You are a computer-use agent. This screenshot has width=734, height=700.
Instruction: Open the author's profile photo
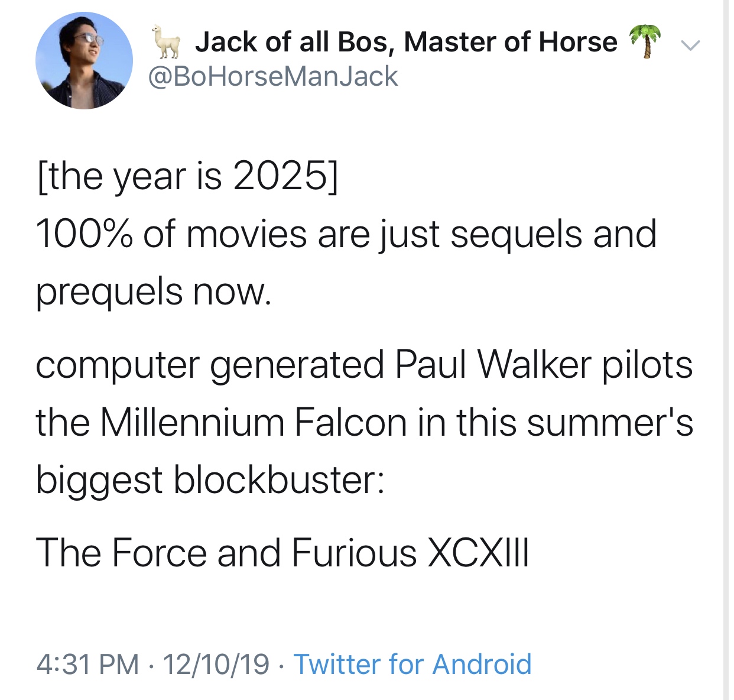coord(84,60)
